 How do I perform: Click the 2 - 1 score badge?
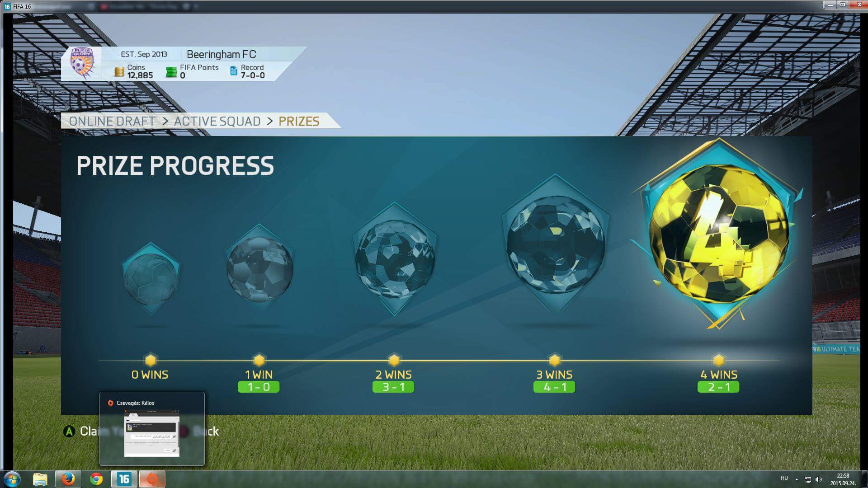[x=718, y=387]
